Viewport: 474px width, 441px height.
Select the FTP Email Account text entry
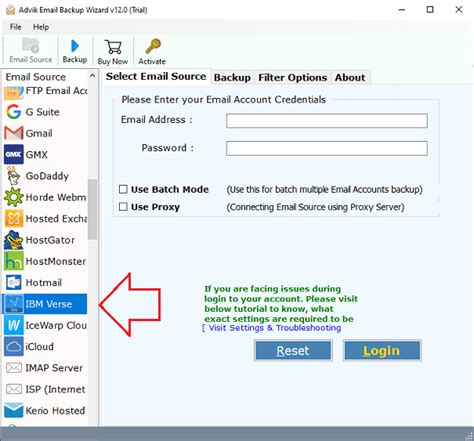click(56, 91)
